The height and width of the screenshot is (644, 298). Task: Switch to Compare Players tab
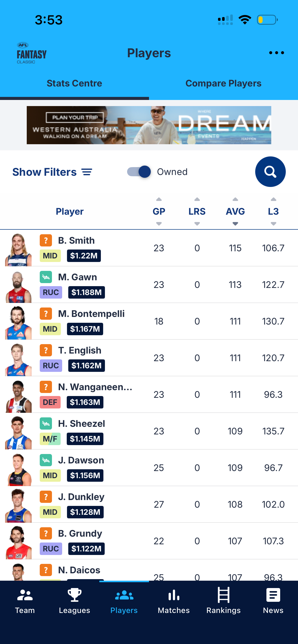223,83
